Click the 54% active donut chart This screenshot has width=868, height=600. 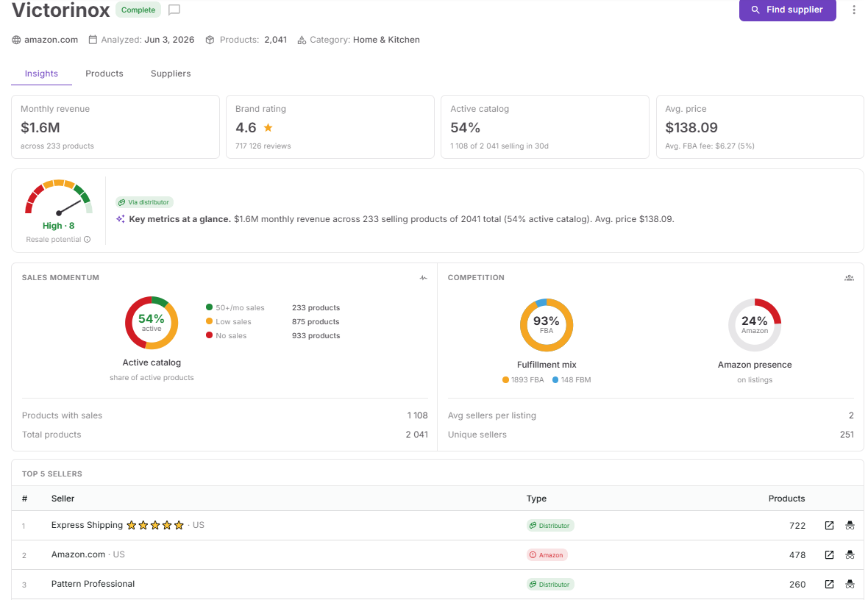point(152,323)
